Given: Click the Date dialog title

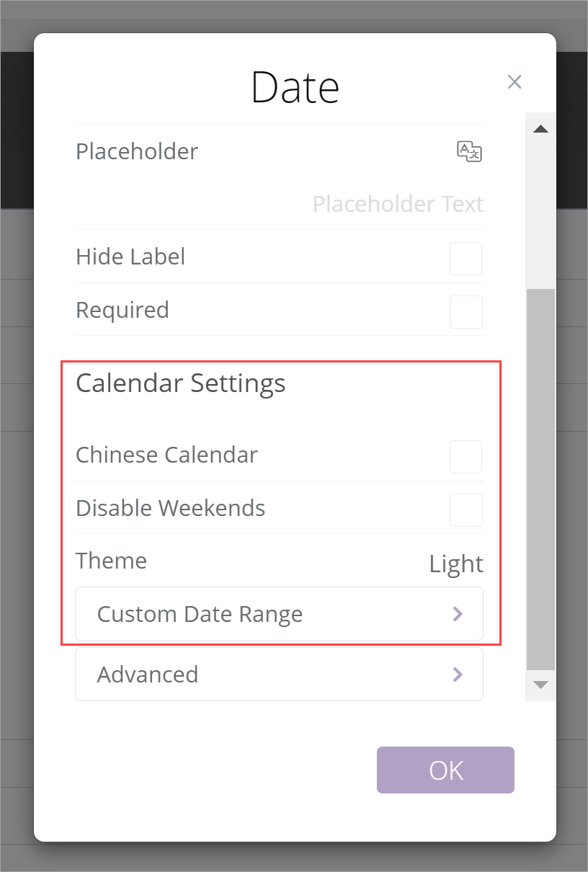Looking at the screenshot, I should click(x=295, y=87).
